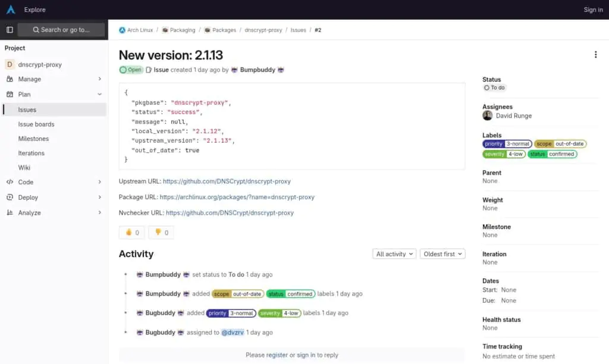Click the dnscrypt-proxy project avatar

click(x=10, y=64)
